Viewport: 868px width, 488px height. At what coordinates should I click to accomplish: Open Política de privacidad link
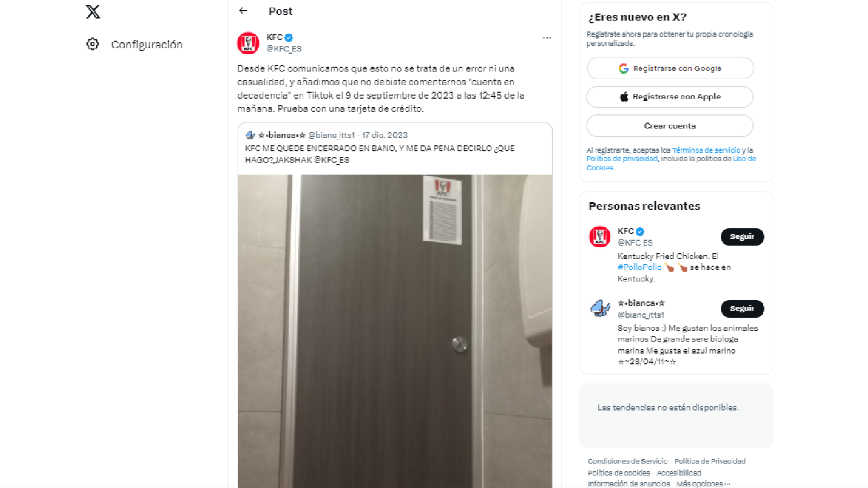coord(622,159)
